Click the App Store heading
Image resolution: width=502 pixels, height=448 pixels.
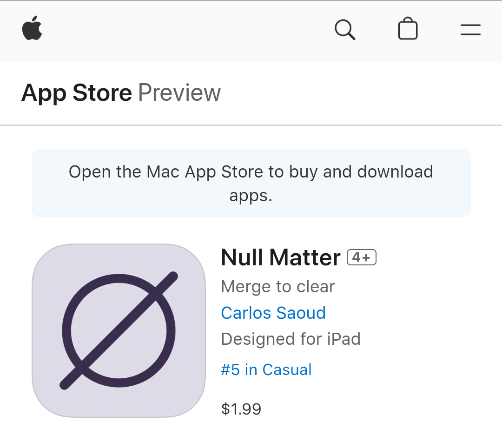point(77,93)
